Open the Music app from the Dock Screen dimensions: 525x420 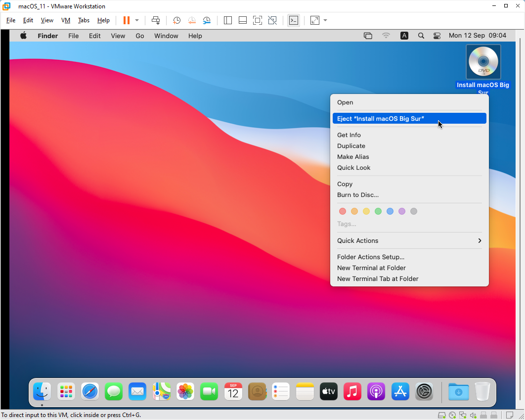pos(352,391)
